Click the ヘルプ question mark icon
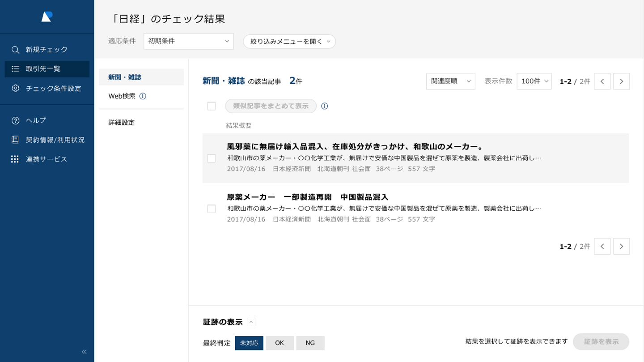 click(16, 120)
